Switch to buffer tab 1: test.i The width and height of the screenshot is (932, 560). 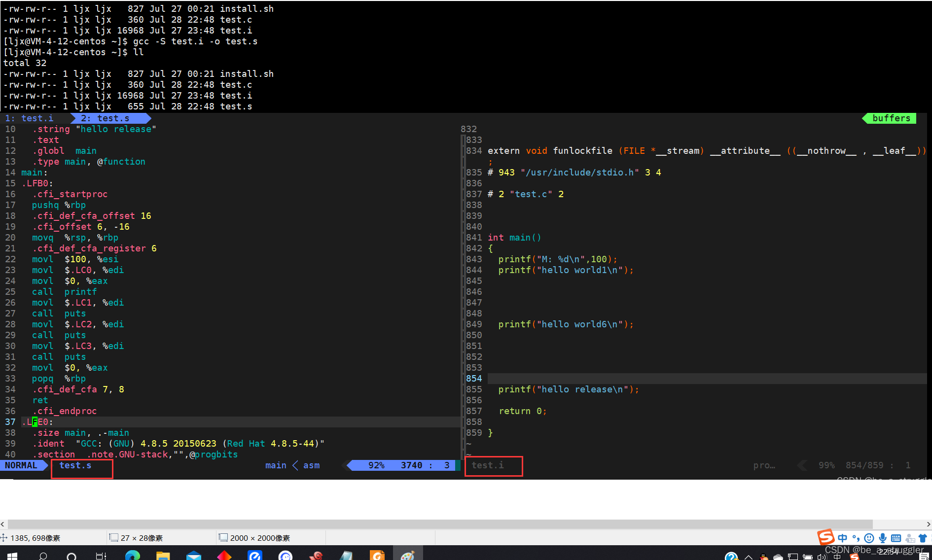(30, 118)
